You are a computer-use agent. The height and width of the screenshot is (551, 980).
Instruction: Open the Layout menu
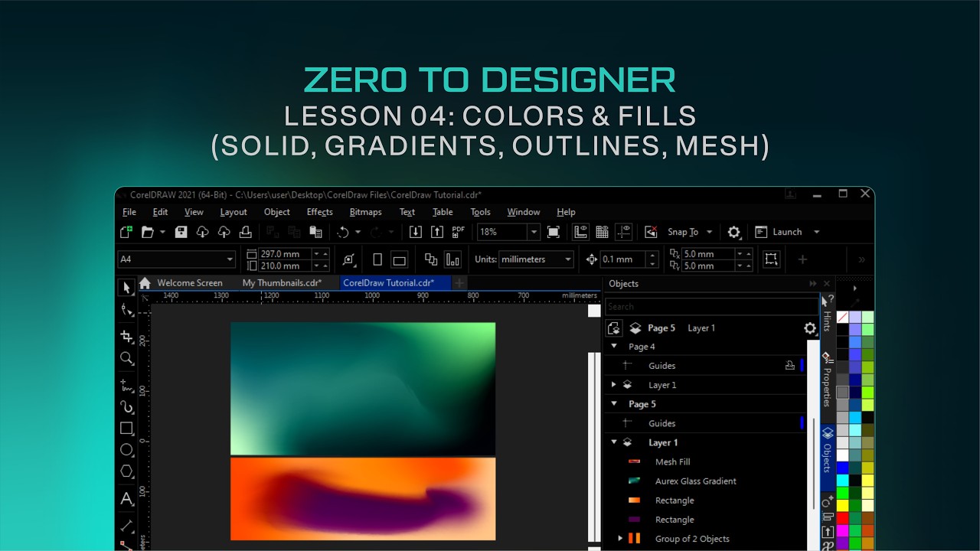coord(234,212)
